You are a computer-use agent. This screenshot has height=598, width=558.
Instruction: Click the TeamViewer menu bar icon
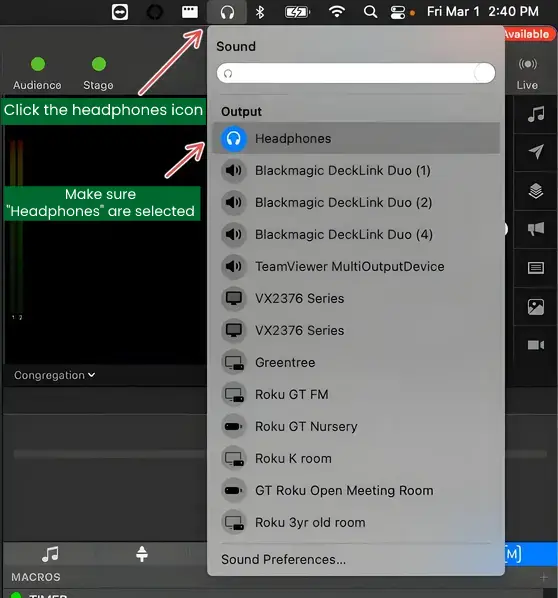pos(120,12)
